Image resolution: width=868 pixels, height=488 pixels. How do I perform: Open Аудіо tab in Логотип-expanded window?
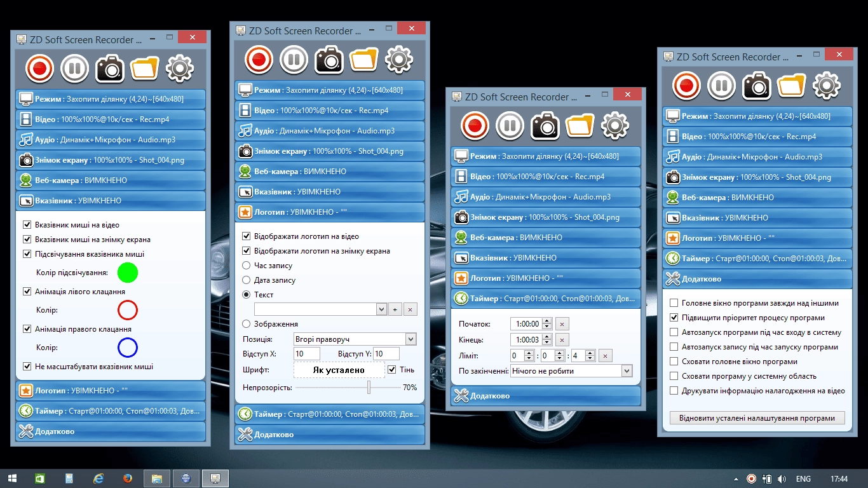pyautogui.click(x=330, y=131)
